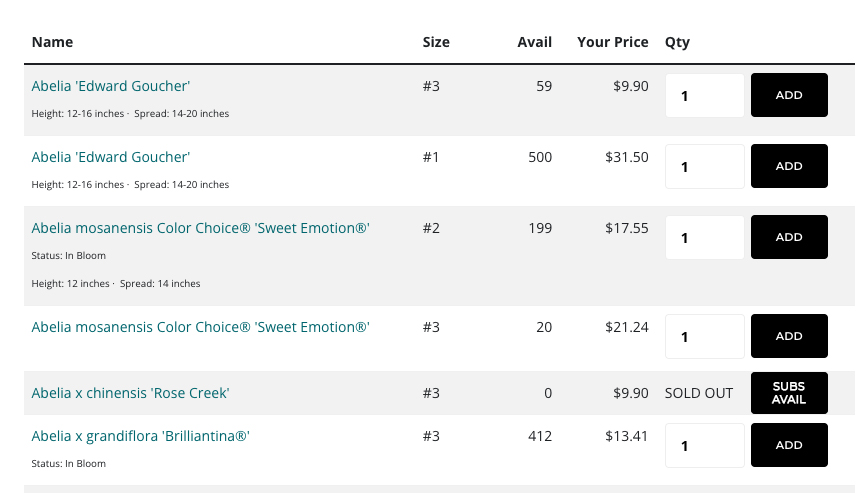Focus quantity field for $21.24 'Sweet Emotion'

pyautogui.click(x=704, y=337)
